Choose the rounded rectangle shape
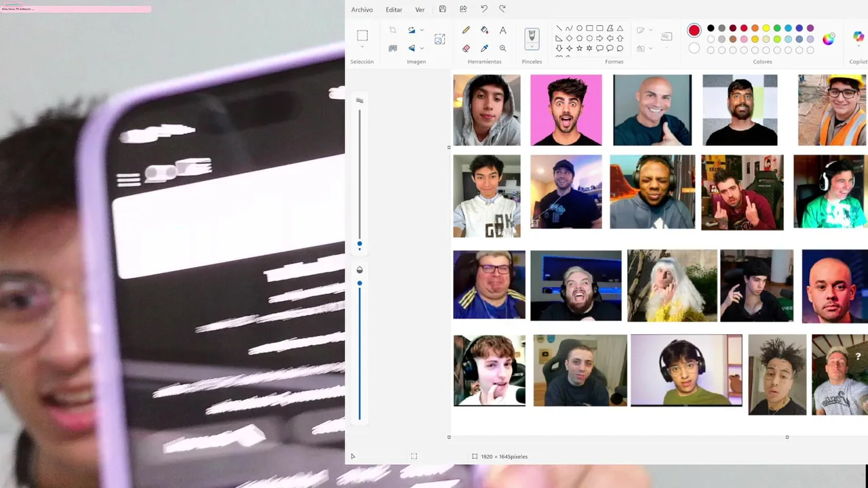Image resolution: width=868 pixels, height=488 pixels. 599,28
